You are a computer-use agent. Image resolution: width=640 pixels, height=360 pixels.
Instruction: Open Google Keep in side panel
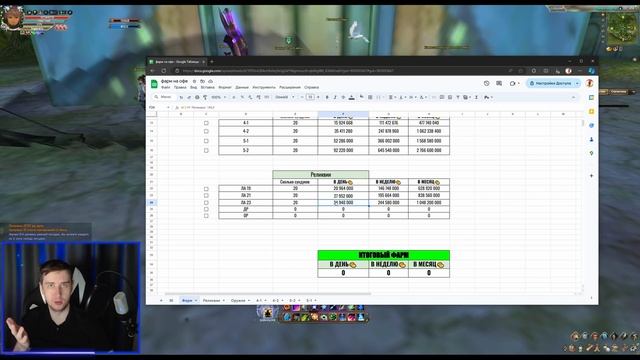(591, 111)
